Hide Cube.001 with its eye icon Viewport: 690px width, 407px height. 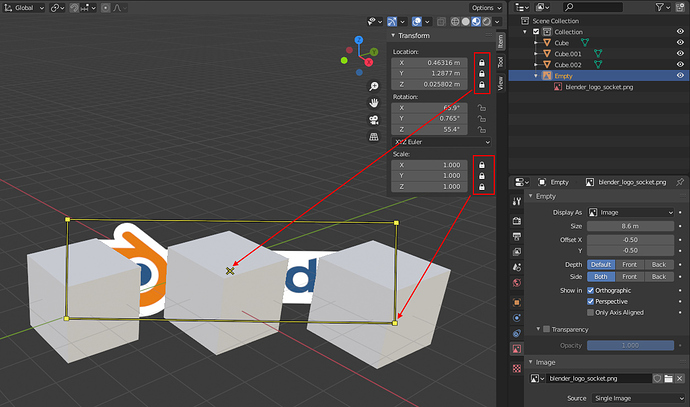click(680, 54)
